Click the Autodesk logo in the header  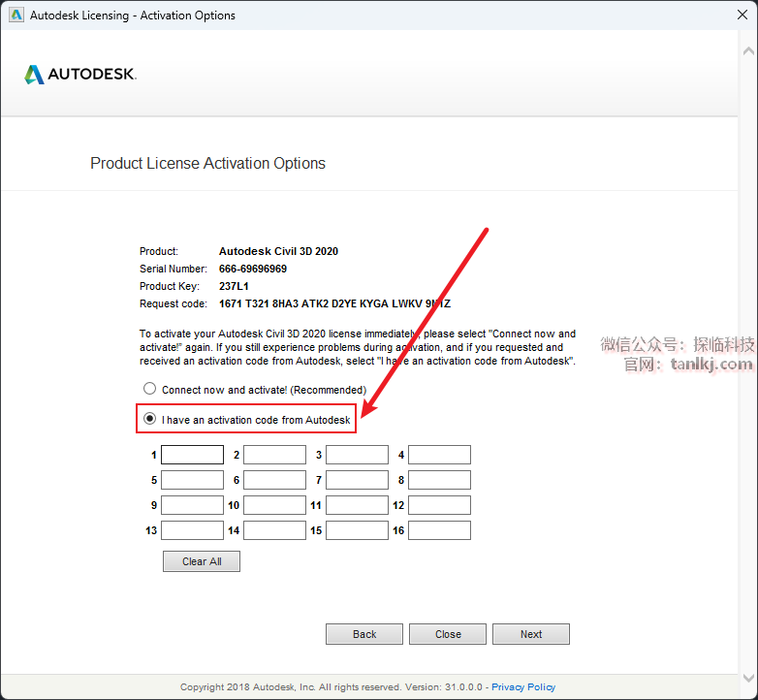[80, 75]
